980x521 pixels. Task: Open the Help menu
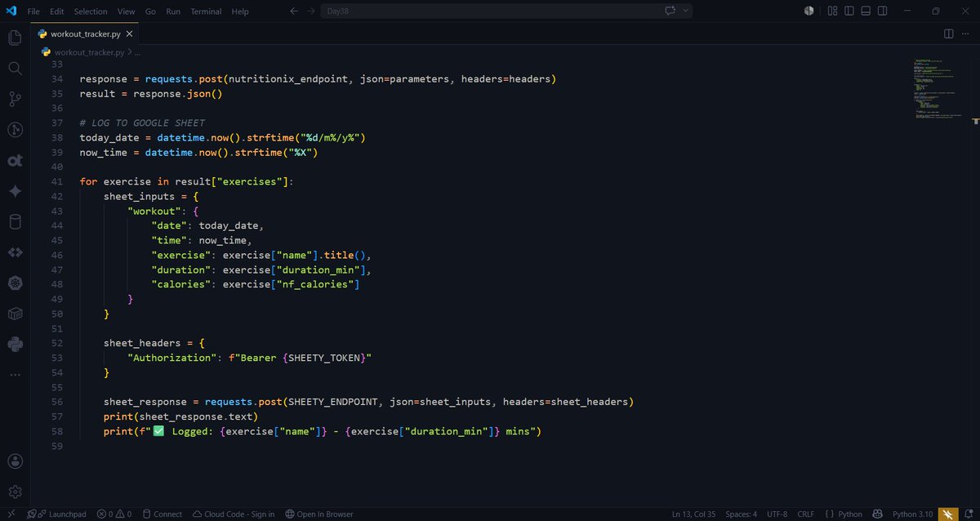coord(240,11)
